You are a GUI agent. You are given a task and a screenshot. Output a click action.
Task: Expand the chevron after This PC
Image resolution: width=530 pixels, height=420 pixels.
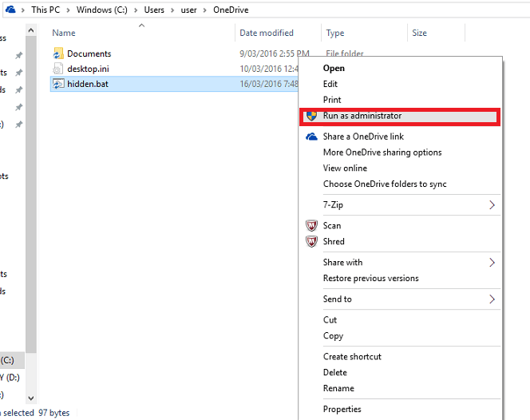click(x=68, y=10)
